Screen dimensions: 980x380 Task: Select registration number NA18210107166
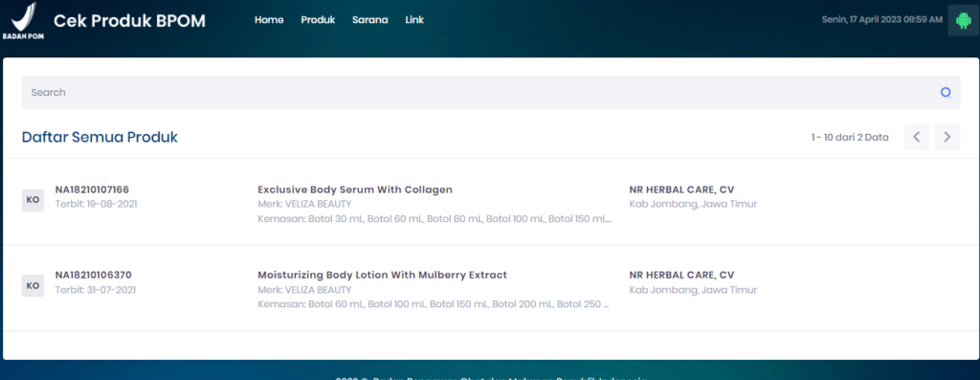93,190
